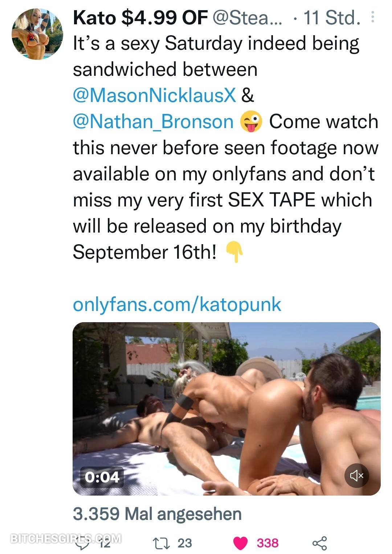
Task: Tap the retweet count showing 23
Action: click(x=184, y=543)
